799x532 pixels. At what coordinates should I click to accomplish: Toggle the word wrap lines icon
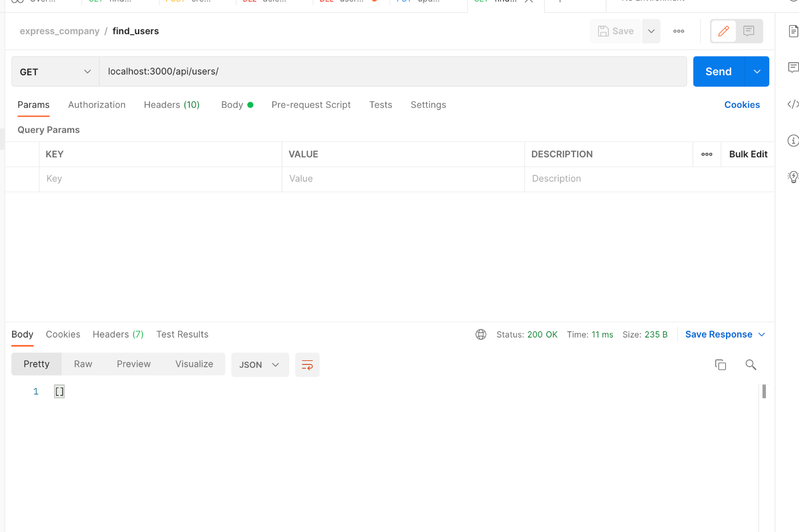tap(307, 365)
